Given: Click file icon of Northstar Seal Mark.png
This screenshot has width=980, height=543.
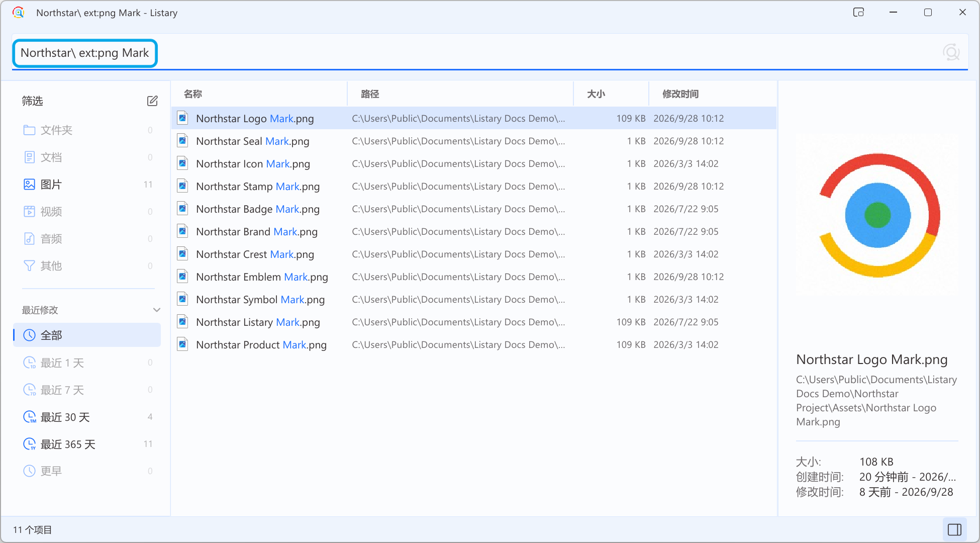Looking at the screenshot, I should coord(183,141).
